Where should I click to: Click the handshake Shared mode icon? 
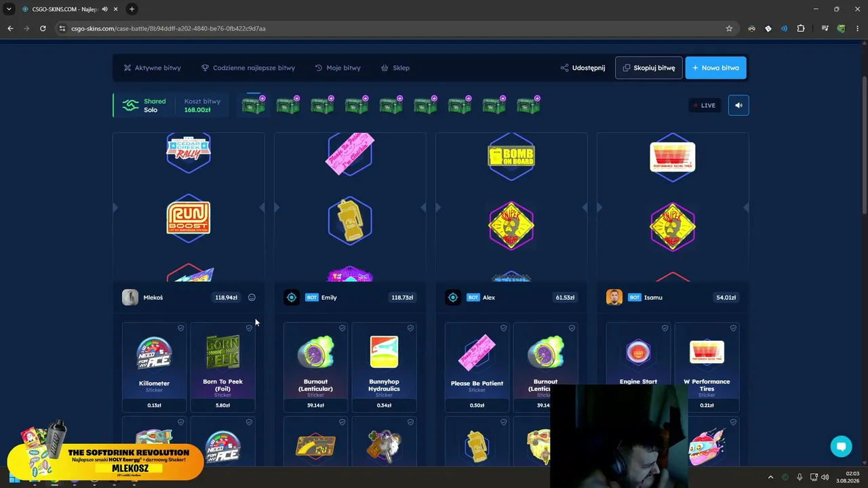pos(130,105)
